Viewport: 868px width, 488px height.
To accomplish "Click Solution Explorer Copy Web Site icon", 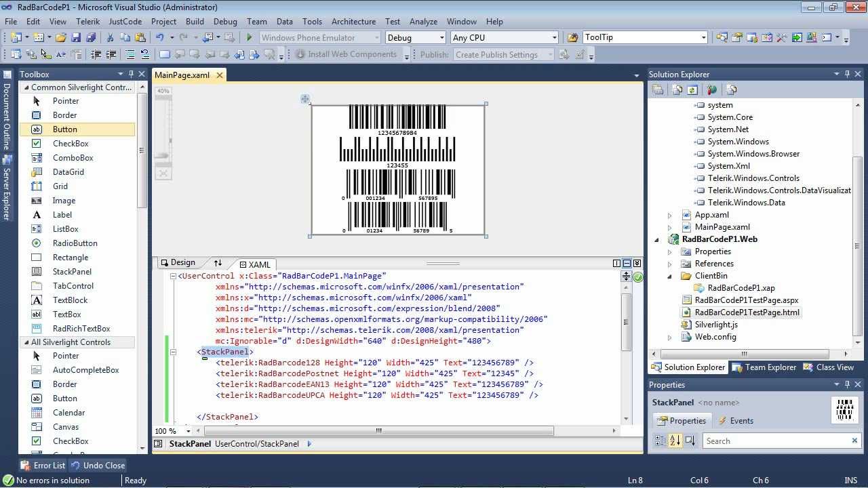I will tap(731, 89).
